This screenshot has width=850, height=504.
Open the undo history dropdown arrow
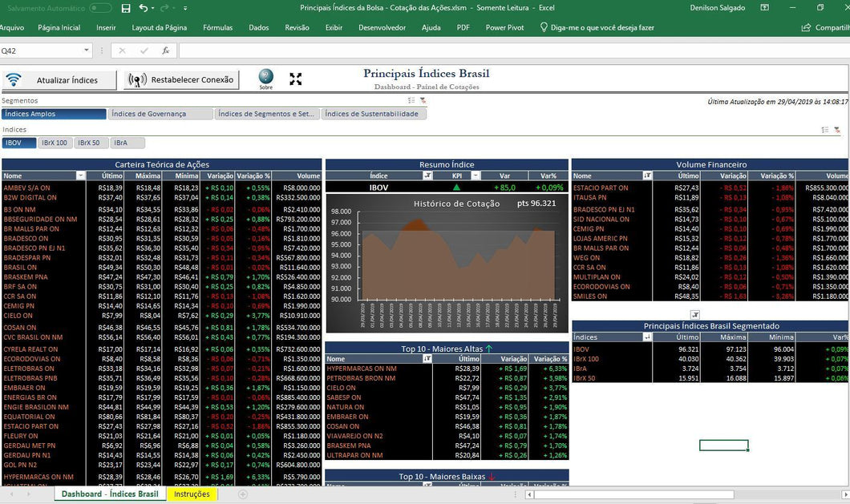point(152,8)
